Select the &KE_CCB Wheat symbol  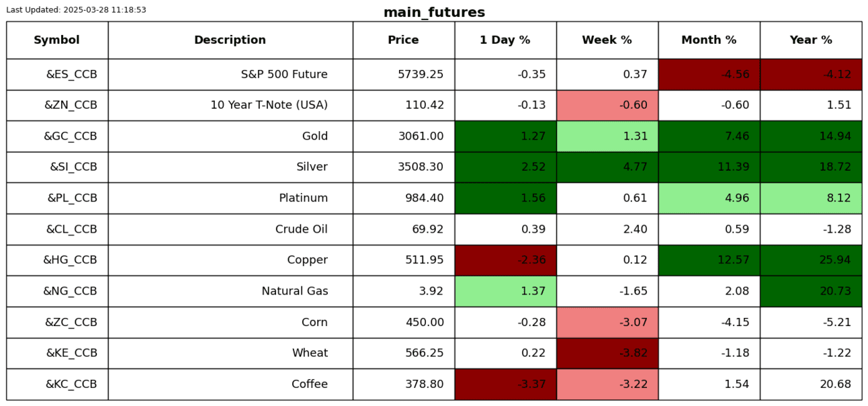pos(71,353)
